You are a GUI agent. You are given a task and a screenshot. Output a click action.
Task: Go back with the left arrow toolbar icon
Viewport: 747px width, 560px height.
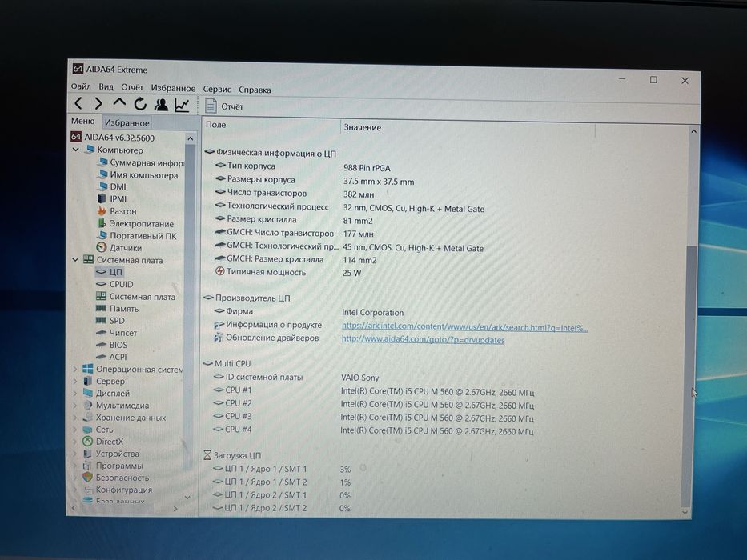pyautogui.click(x=78, y=103)
